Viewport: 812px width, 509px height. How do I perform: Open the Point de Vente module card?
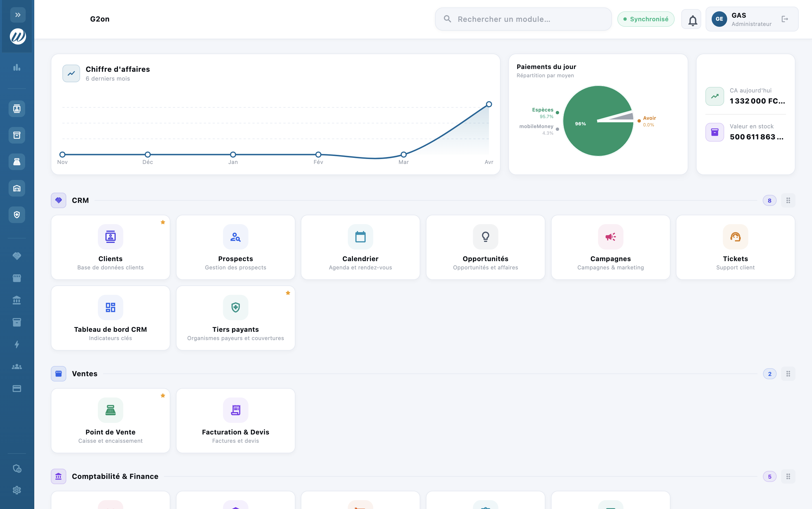[x=110, y=421]
